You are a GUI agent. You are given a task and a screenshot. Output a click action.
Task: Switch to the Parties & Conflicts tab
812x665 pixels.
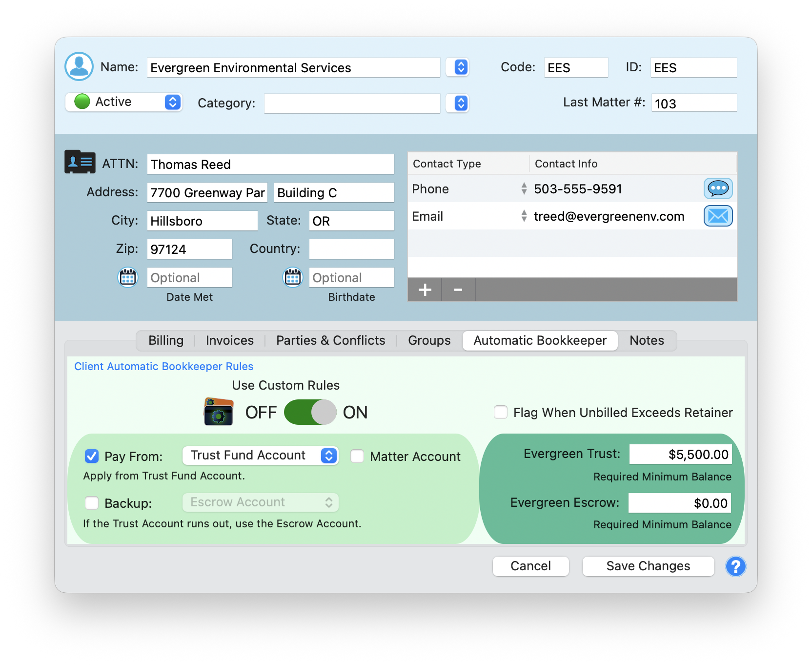point(330,340)
